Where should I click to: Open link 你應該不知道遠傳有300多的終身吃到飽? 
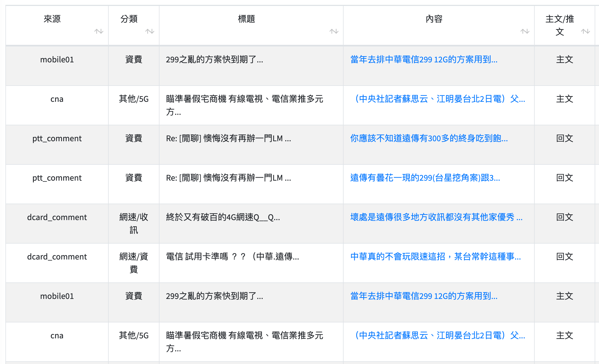(429, 138)
